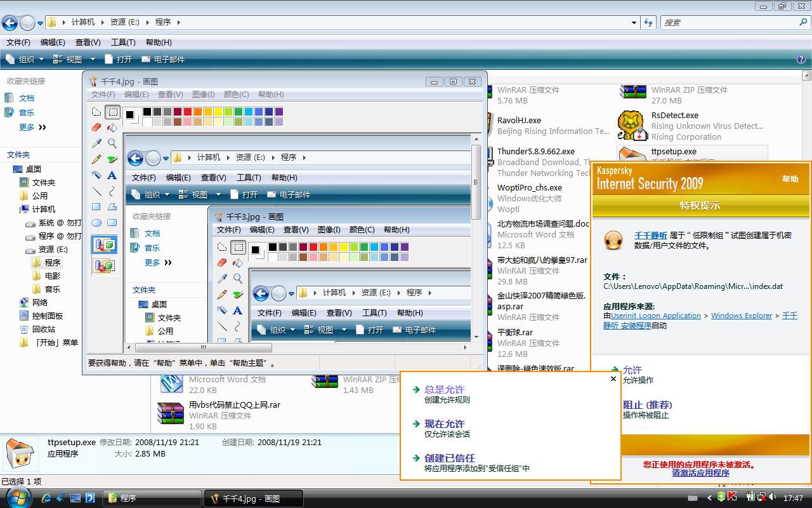
Task: Click the 请激活应用程序 activation link
Action: 700,473
